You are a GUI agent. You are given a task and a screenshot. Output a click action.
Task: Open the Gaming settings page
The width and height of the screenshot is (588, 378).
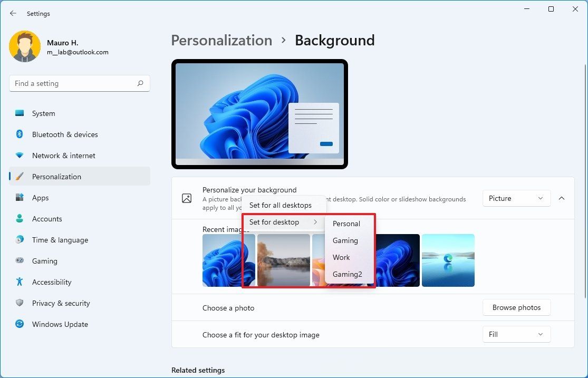[x=44, y=261]
